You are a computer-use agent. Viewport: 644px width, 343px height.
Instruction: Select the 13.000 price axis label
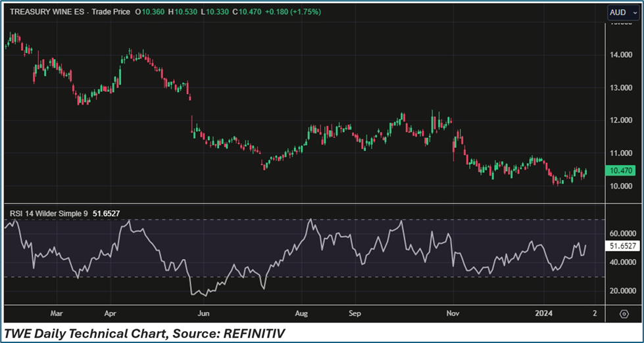point(620,88)
